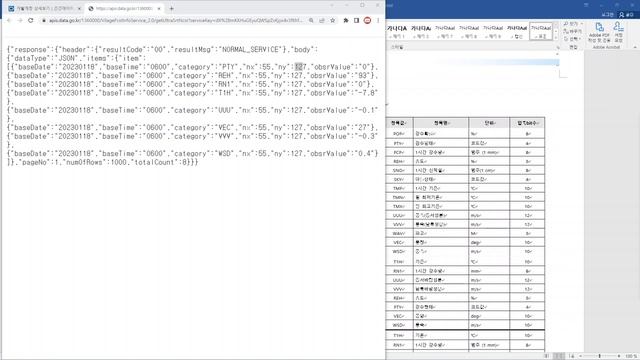Open Chrome extensions puzzle icon
The height and width of the screenshot is (360, 640).
346,20
